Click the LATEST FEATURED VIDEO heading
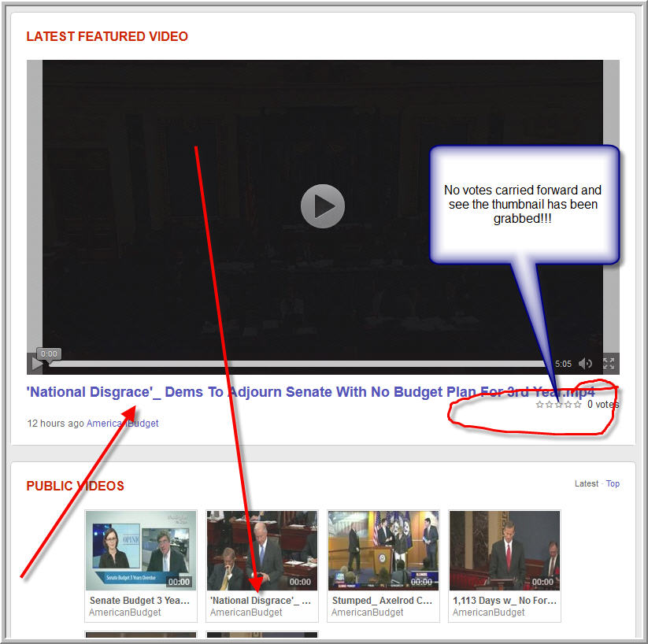Screen dimensions: 648x644 click(107, 36)
